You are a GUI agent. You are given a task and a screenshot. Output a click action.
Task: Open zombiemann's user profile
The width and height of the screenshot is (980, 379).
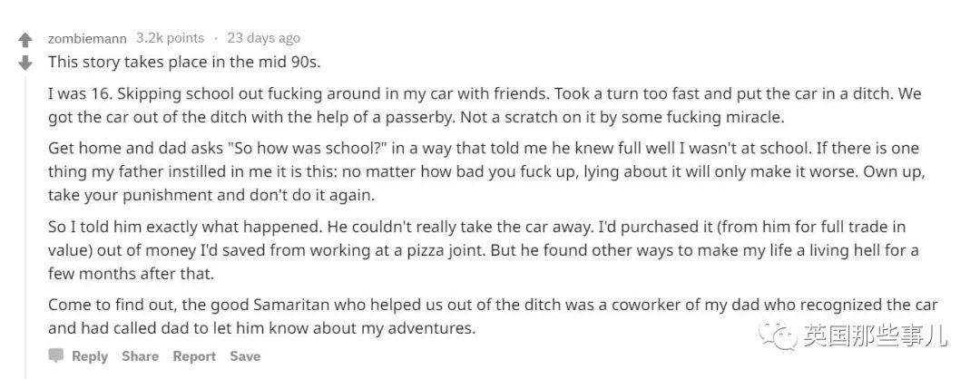pyautogui.click(x=87, y=38)
